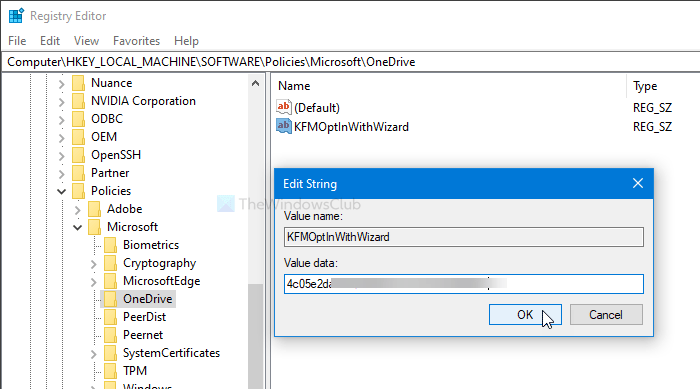Open the Favorites menu
The image size is (700, 389).
[136, 41]
